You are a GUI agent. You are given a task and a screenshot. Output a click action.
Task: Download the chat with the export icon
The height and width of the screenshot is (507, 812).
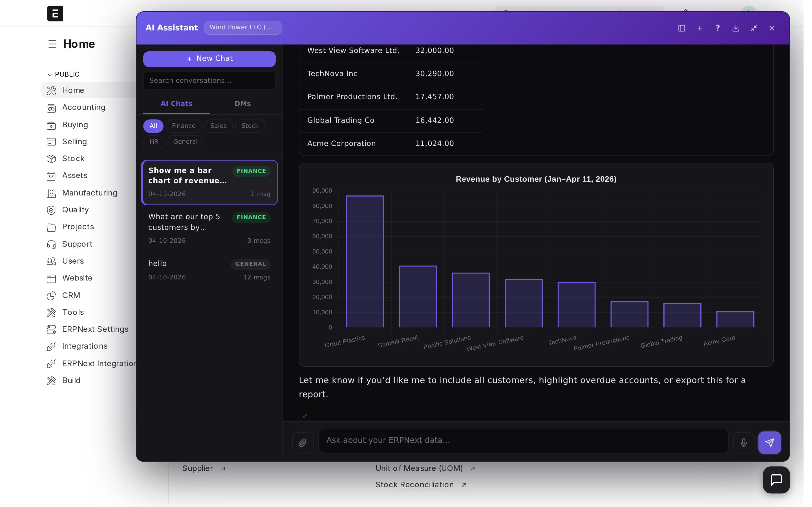736,28
